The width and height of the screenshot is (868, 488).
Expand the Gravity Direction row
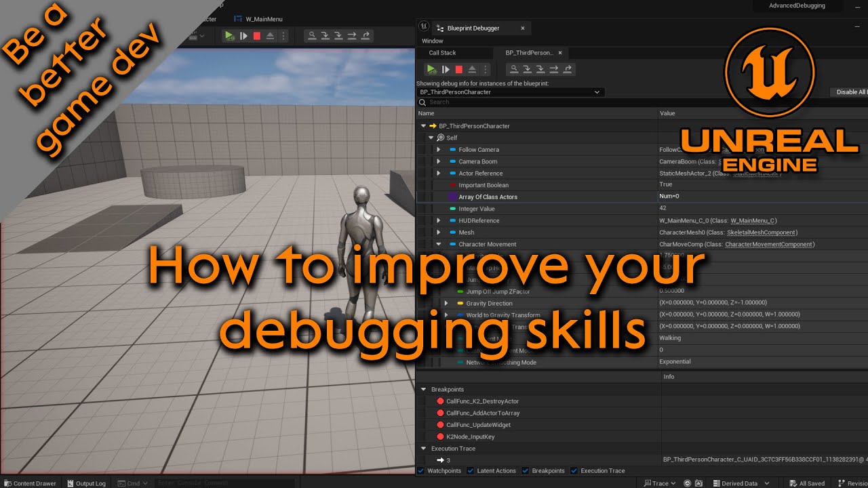tap(446, 303)
